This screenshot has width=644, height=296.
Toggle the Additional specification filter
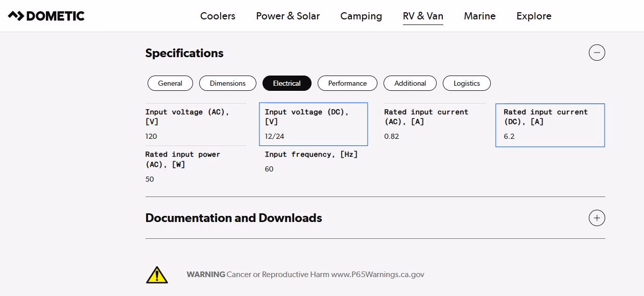coord(410,83)
